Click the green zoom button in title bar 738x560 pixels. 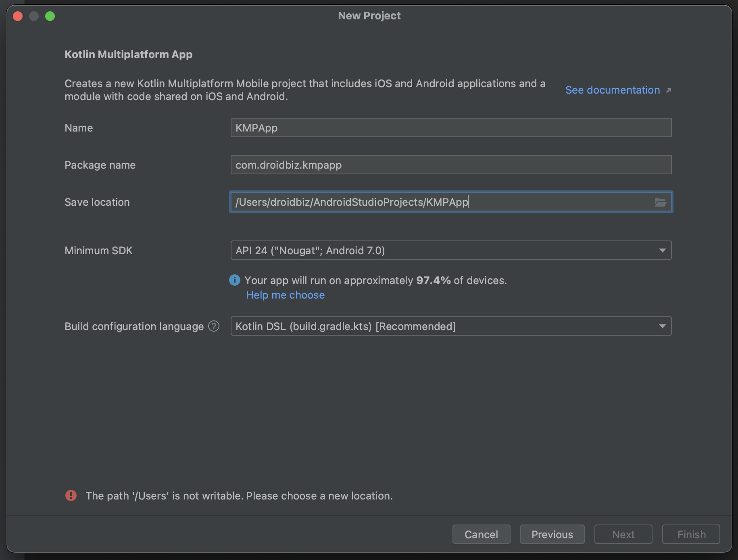tap(50, 16)
